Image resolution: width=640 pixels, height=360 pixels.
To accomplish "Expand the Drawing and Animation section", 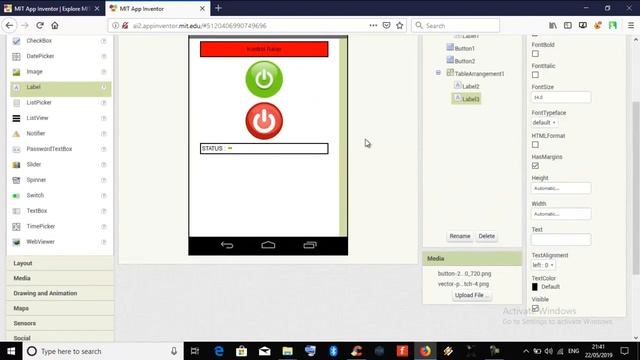I will (x=60, y=293).
